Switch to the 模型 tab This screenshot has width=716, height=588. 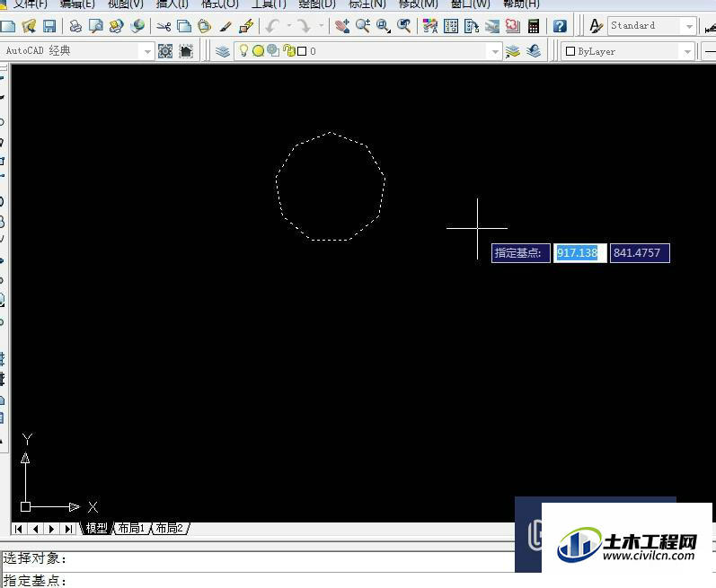click(x=96, y=528)
